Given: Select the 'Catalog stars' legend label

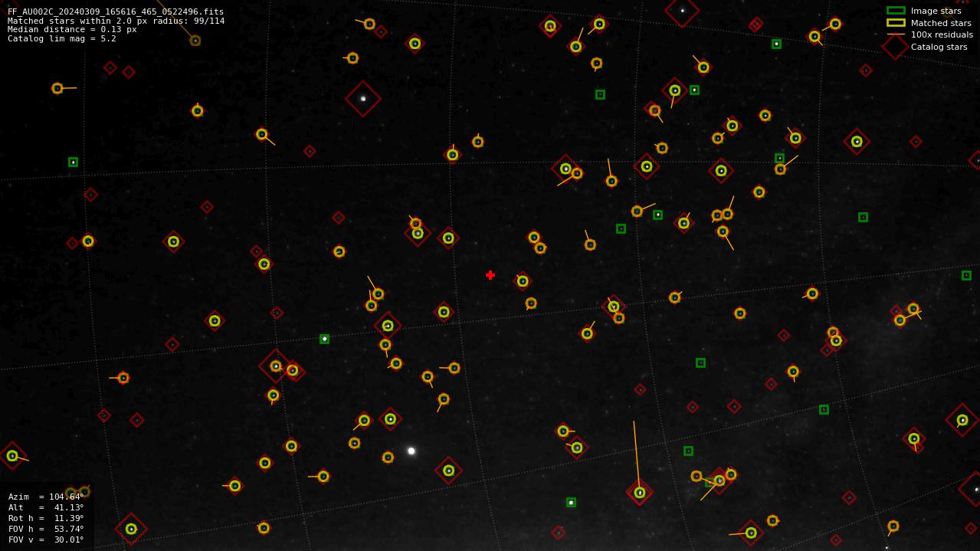Looking at the screenshot, I should point(939,47).
